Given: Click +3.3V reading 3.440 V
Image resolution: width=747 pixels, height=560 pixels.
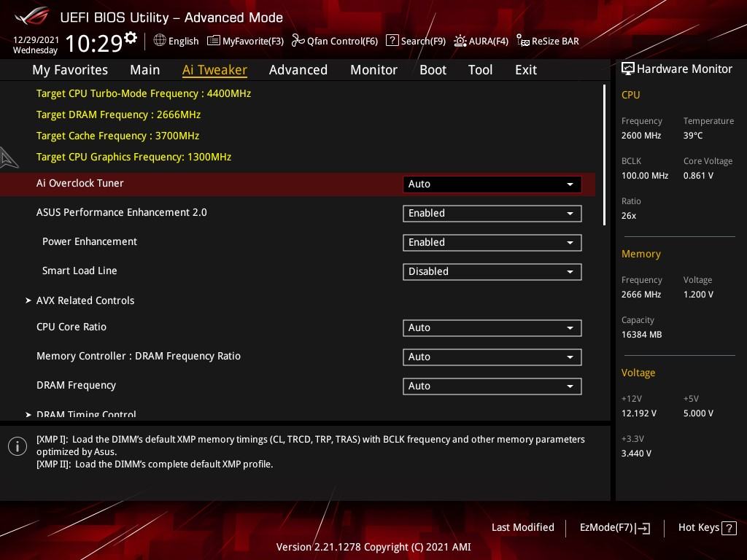Looking at the screenshot, I should (x=636, y=454).
